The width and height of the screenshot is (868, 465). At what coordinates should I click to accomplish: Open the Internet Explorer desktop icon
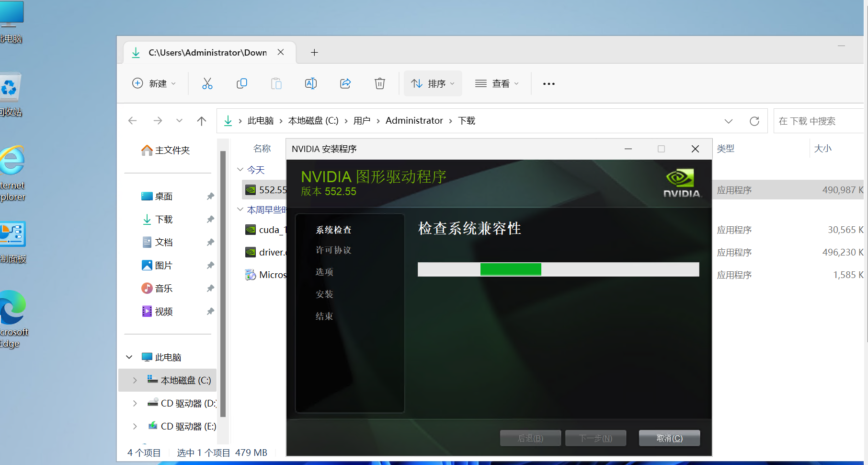(x=13, y=173)
